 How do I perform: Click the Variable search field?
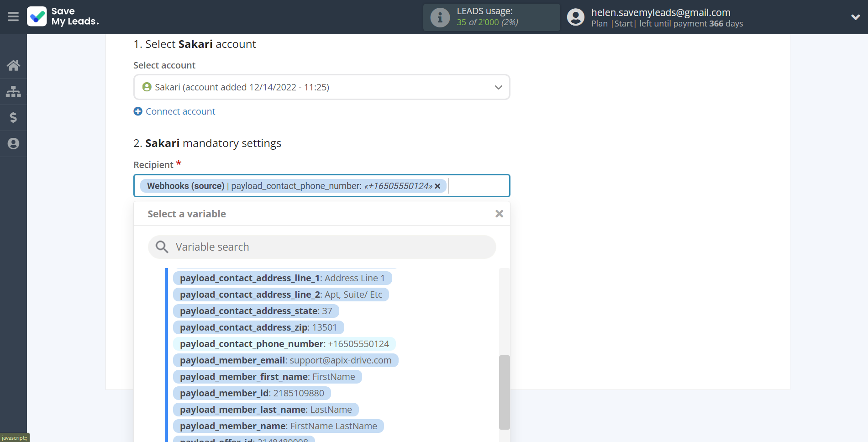point(321,247)
